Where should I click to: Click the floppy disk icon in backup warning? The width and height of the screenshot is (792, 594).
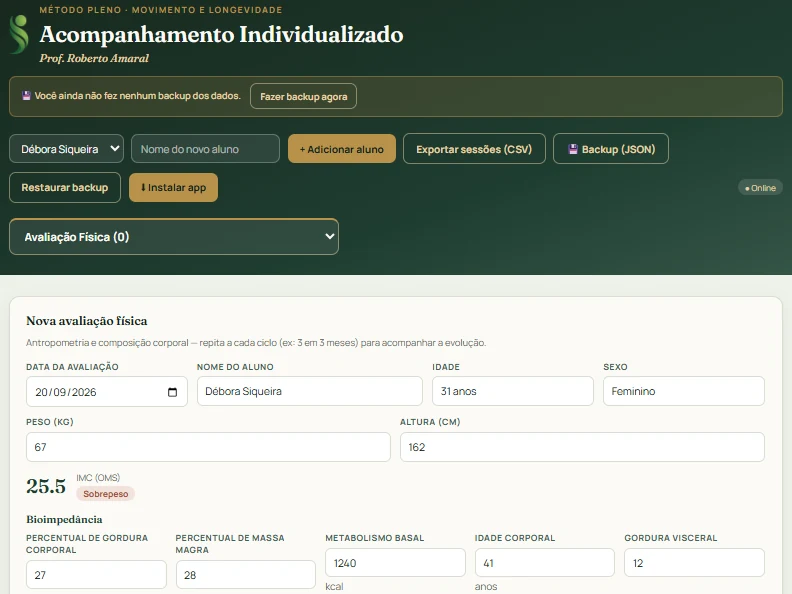pos(26,95)
